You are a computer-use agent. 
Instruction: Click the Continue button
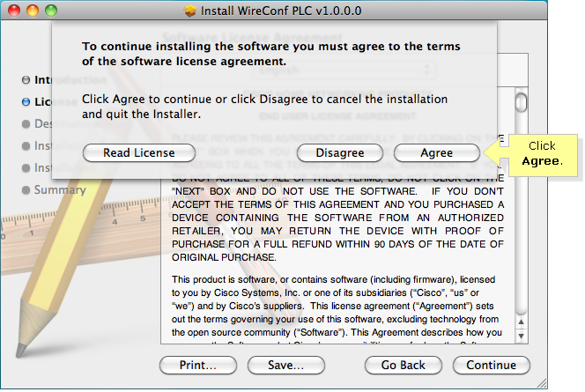click(492, 365)
